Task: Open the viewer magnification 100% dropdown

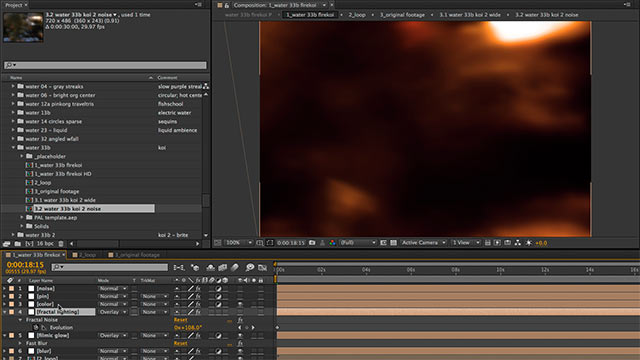Action: pos(239,242)
